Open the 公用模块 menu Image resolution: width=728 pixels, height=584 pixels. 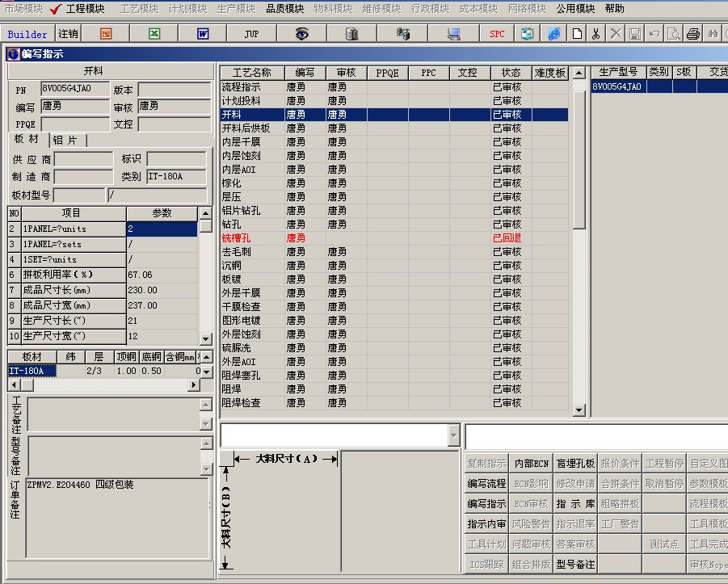(x=576, y=9)
